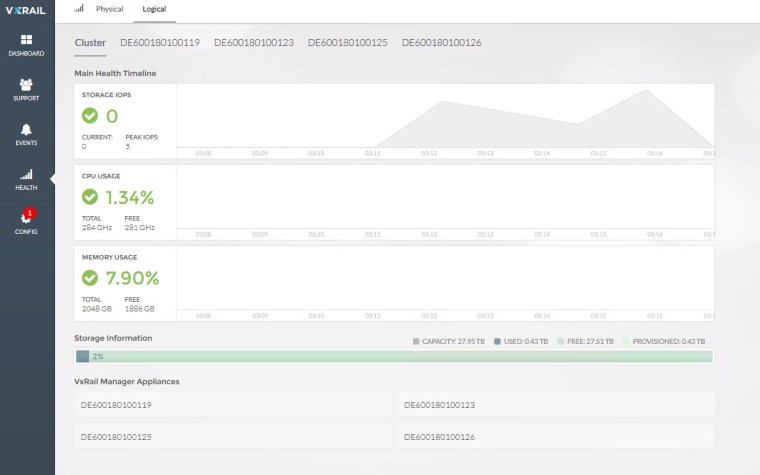
Task: Click the storage usage bar showing 2%
Action: 395,356
